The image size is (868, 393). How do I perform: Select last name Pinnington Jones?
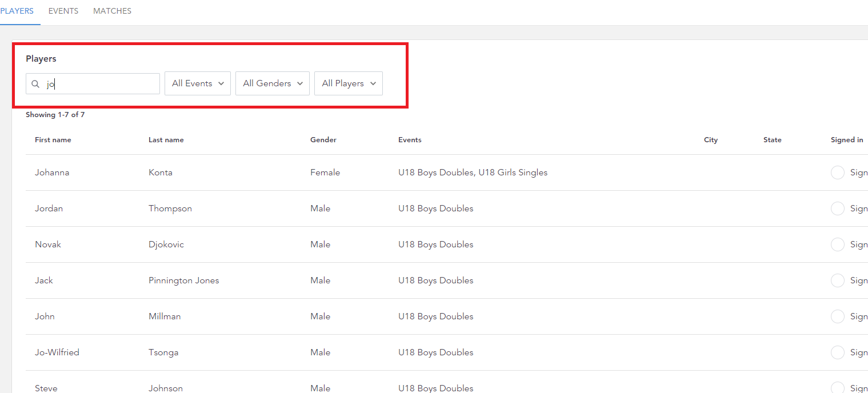pyautogui.click(x=184, y=280)
